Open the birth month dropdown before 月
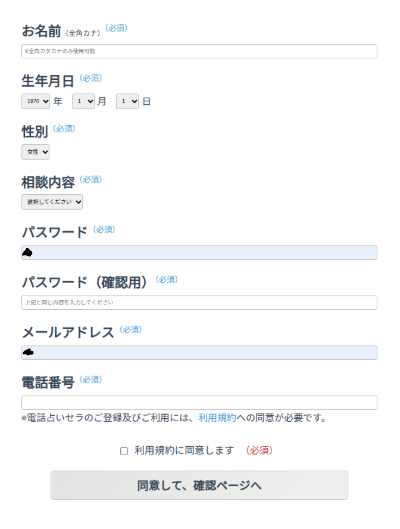The height and width of the screenshot is (529, 400). [x=83, y=101]
